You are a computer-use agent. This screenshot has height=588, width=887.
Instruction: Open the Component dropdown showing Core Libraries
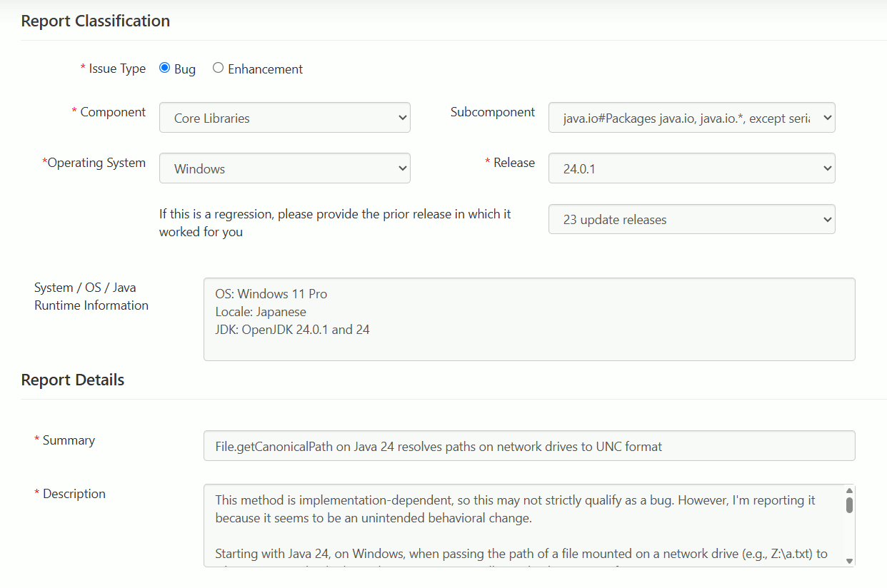(284, 118)
